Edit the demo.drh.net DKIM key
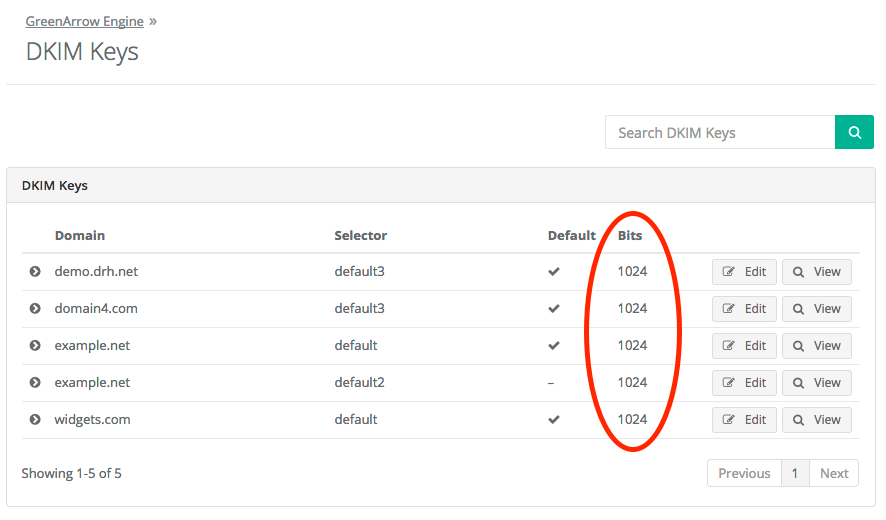The image size is (886, 520). [744, 272]
